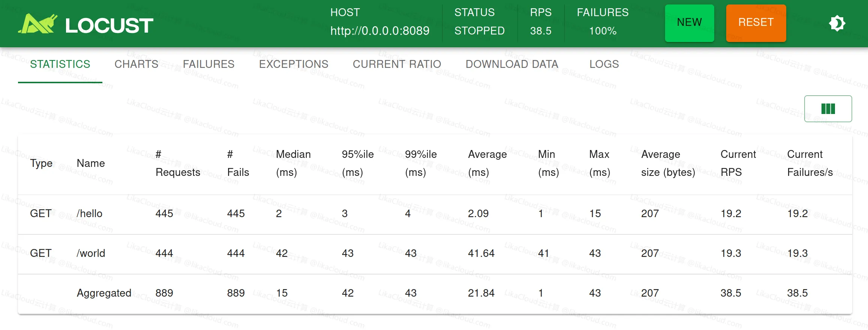The height and width of the screenshot is (330, 868).
Task: Click the Aggregated row label
Action: pyautogui.click(x=104, y=293)
